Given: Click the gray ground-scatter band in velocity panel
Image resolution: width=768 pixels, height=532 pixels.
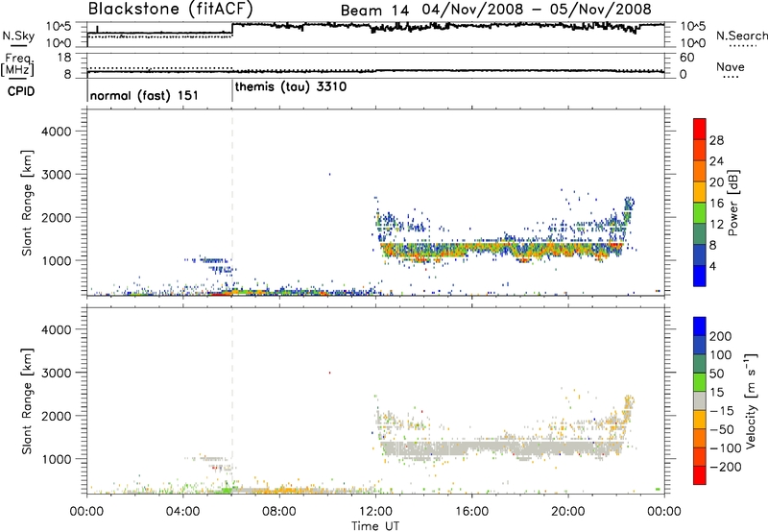Looking at the screenshot, I should (502, 448).
